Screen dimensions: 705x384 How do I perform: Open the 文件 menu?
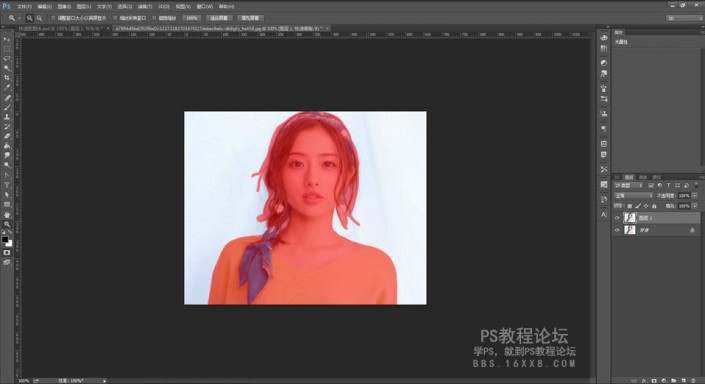click(x=24, y=7)
